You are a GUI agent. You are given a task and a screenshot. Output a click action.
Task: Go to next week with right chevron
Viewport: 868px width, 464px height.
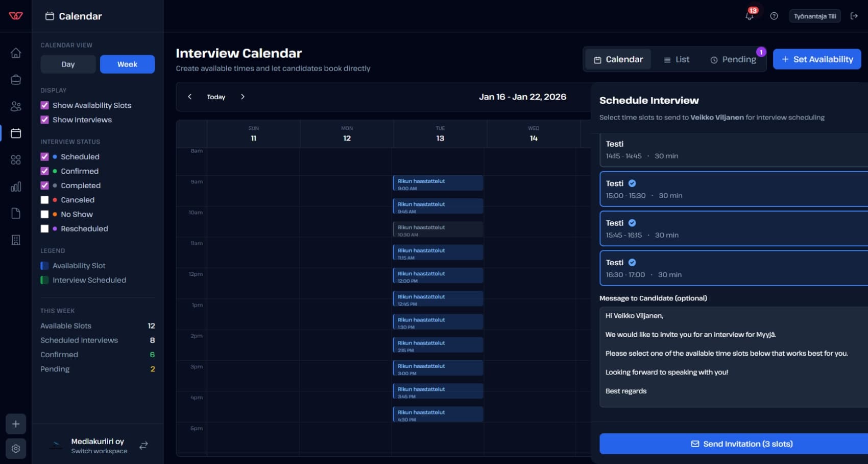[243, 97]
